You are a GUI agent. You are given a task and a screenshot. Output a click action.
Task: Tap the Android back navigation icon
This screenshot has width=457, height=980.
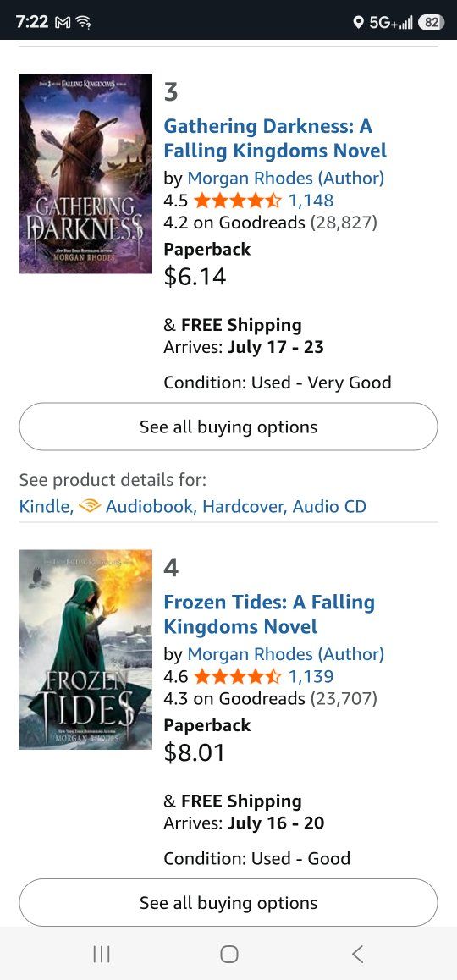click(357, 954)
